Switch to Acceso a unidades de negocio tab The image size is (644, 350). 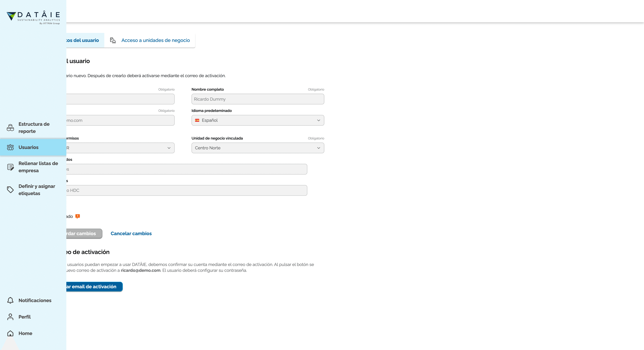coord(150,40)
